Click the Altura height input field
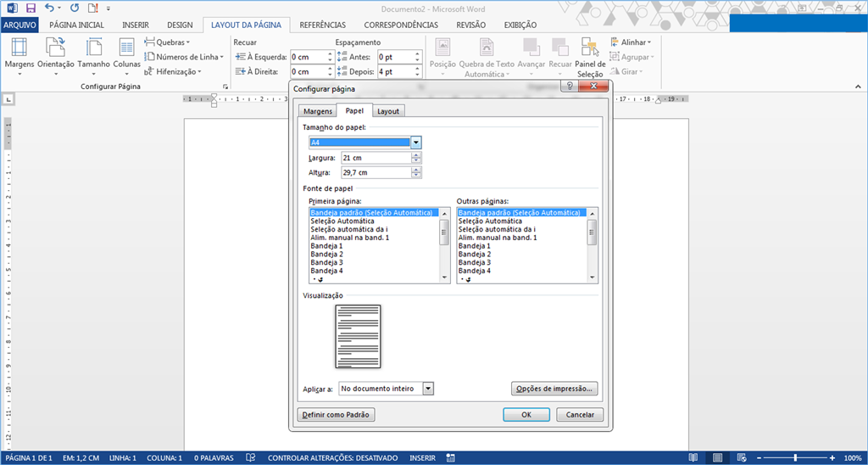This screenshot has height=465, width=868. click(376, 173)
